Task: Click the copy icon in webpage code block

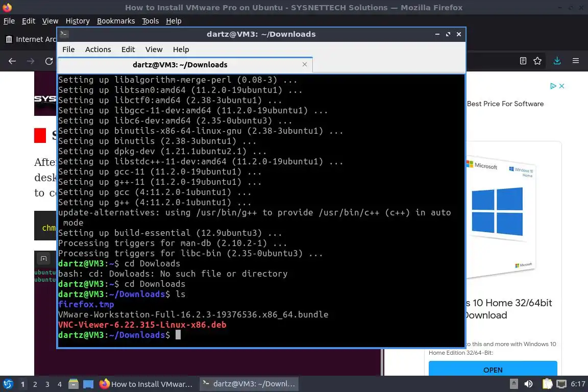Action: pos(43,258)
